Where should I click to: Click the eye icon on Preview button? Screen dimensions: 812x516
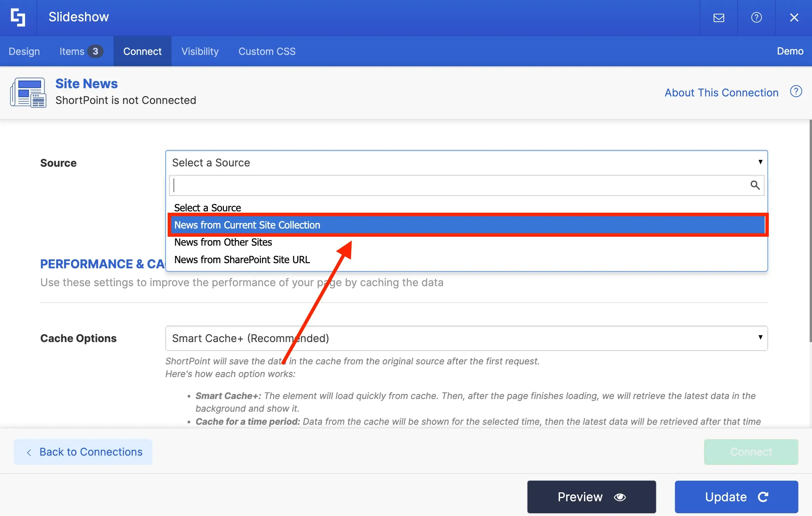[x=620, y=497]
